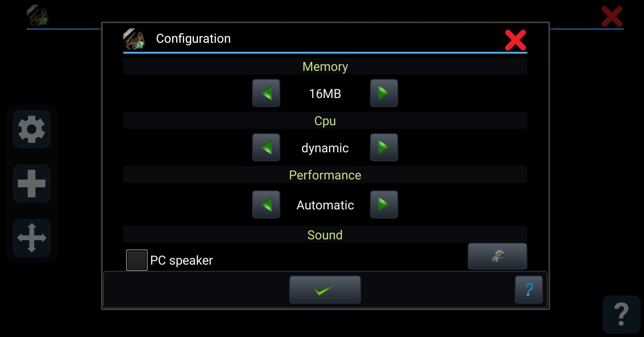The width and height of the screenshot is (644, 337).
Task: Close Configuration dialog with red X
Action: point(515,40)
